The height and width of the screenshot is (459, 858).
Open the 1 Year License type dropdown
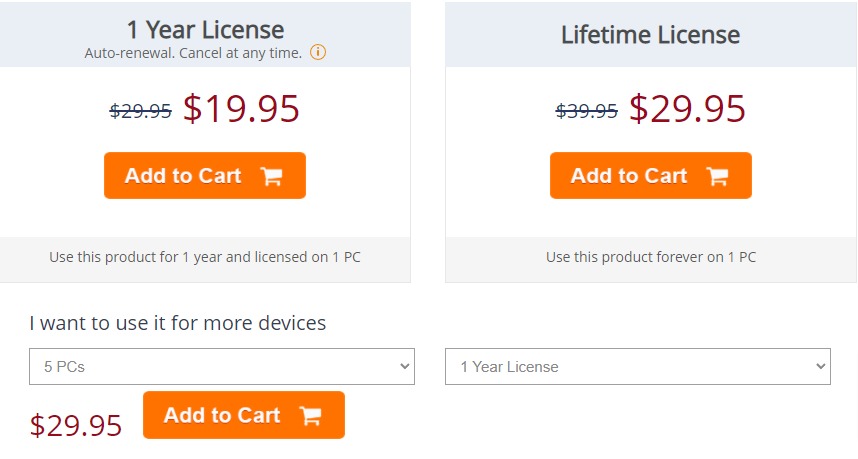coord(637,367)
